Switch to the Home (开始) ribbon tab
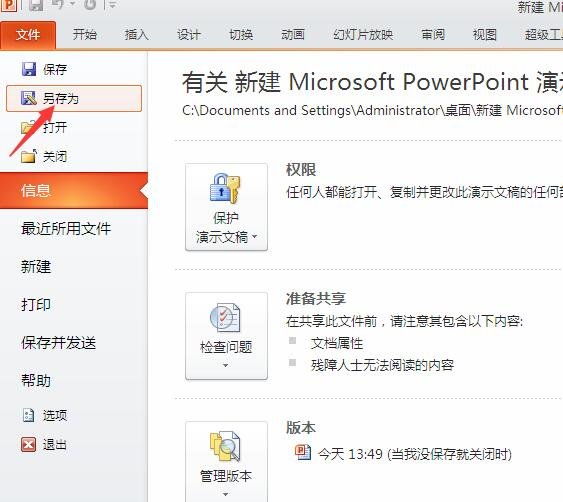 [85, 35]
